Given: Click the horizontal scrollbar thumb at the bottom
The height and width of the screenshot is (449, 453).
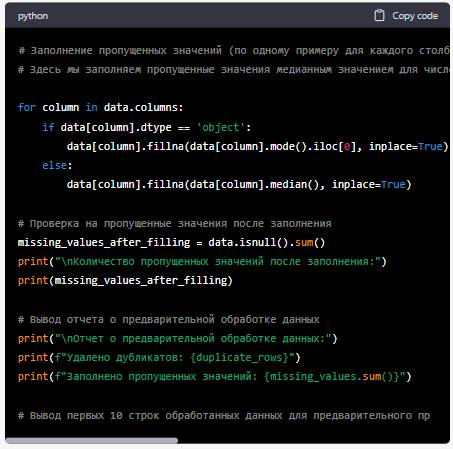Looking at the screenshot, I should [92, 441].
